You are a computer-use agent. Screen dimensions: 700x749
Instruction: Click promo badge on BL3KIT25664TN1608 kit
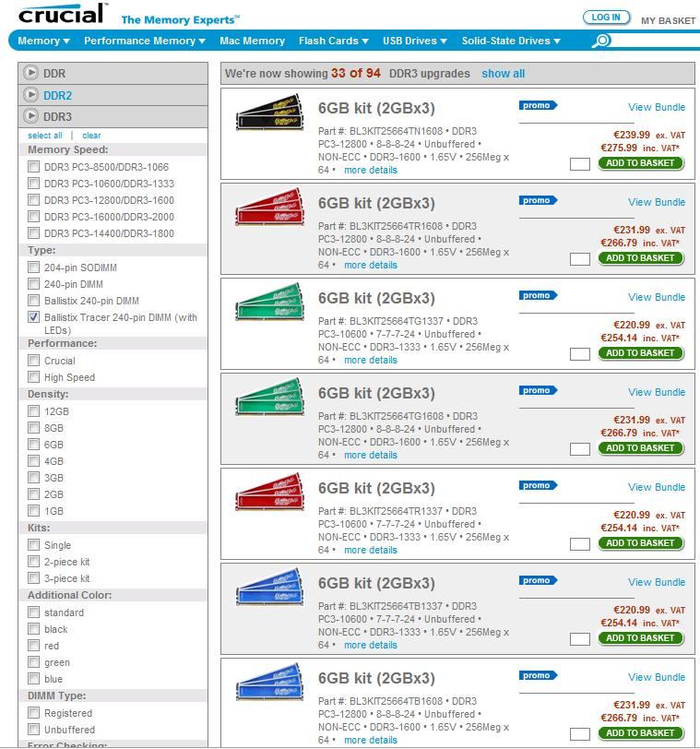coord(538,105)
